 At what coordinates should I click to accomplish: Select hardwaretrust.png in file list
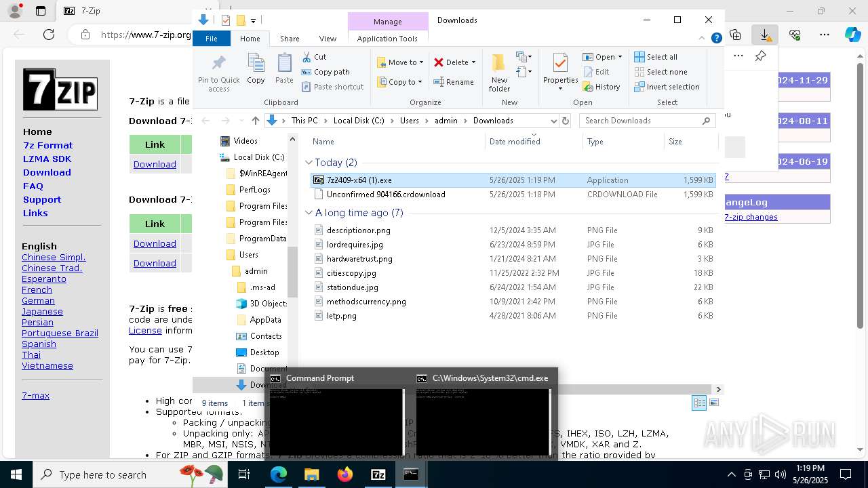[513, 259]
